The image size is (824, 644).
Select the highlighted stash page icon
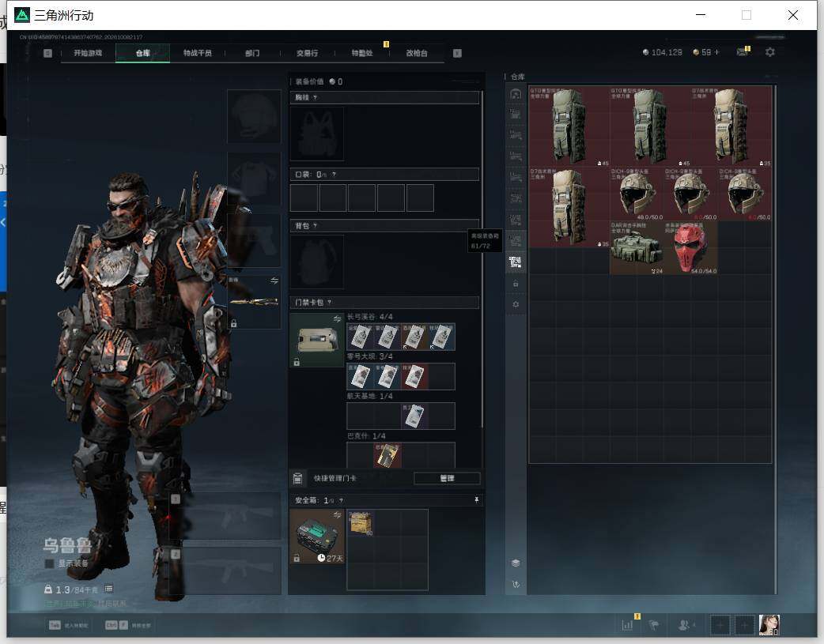pyautogui.click(x=516, y=262)
